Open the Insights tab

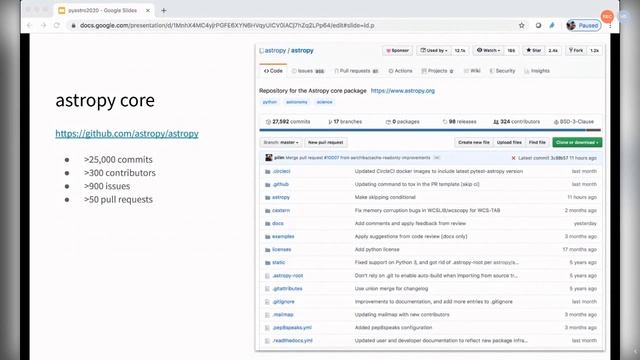point(537,71)
